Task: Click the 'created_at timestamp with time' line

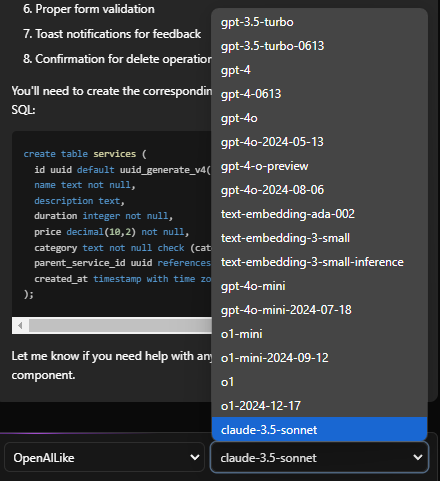Action: tap(122, 279)
